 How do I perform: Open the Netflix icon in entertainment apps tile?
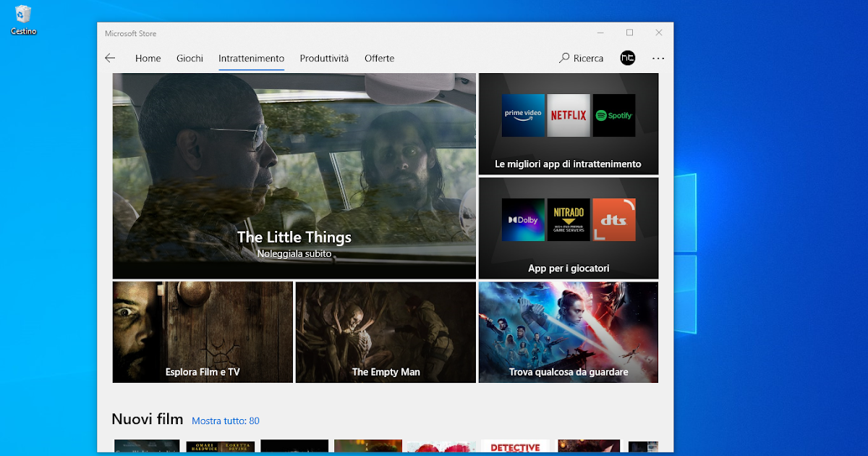tap(569, 115)
